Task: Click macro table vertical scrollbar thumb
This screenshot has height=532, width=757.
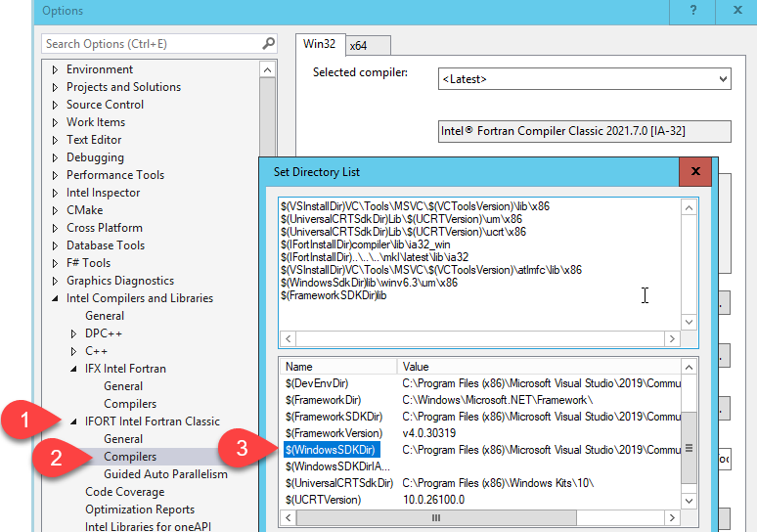Action: pyautogui.click(x=689, y=448)
